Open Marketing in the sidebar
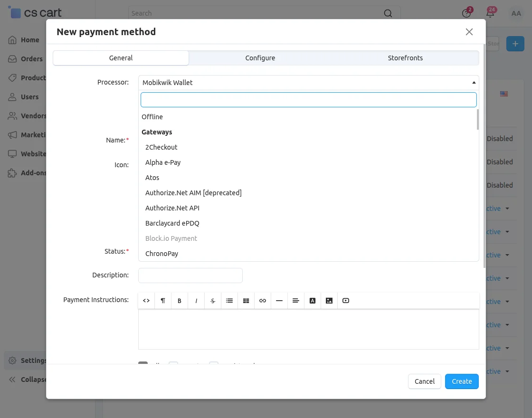 pos(27,135)
